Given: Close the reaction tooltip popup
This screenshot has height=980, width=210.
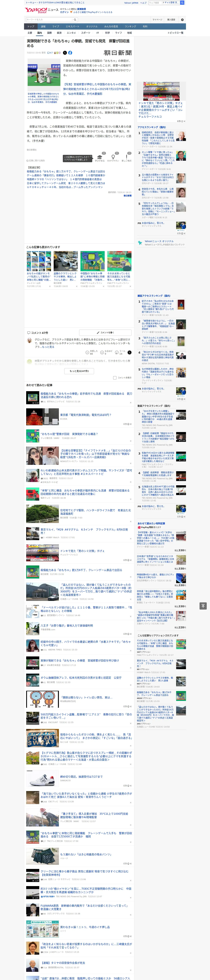Looking at the screenshot, I should pyautogui.click(x=91, y=156).
